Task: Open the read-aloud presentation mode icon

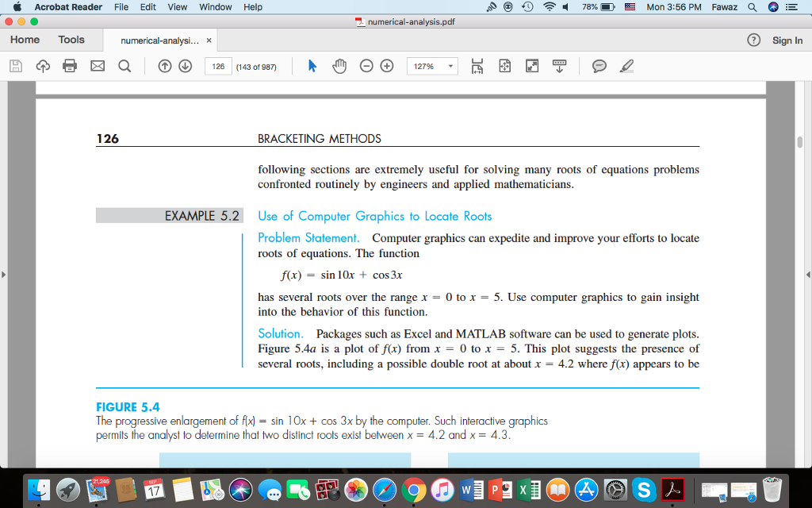Action: (x=558, y=66)
